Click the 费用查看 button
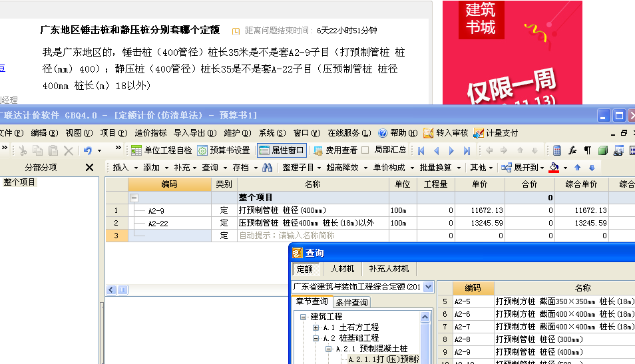Screen dimensions: 635x364 [x=335, y=150]
